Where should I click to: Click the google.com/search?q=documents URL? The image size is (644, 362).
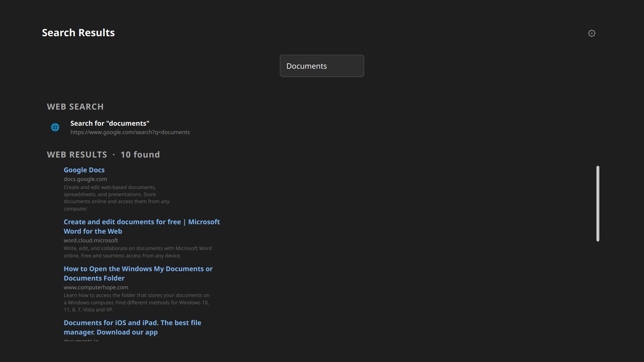[130, 132]
